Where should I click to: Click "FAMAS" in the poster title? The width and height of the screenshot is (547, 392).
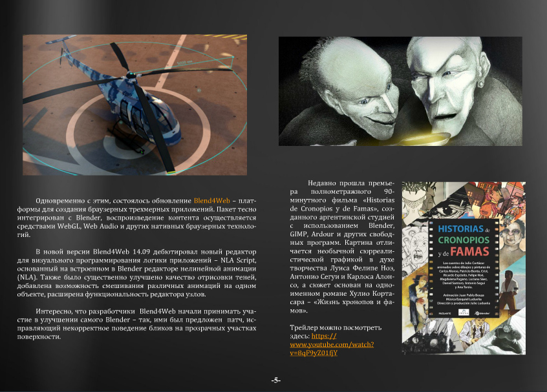pyautogui.click(x=469, y=251)
